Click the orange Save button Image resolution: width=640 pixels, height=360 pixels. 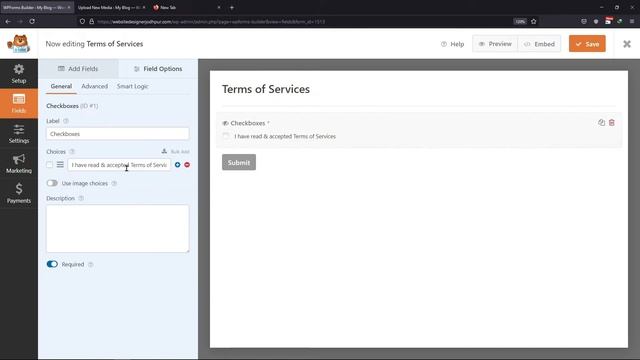coord(587,44)
